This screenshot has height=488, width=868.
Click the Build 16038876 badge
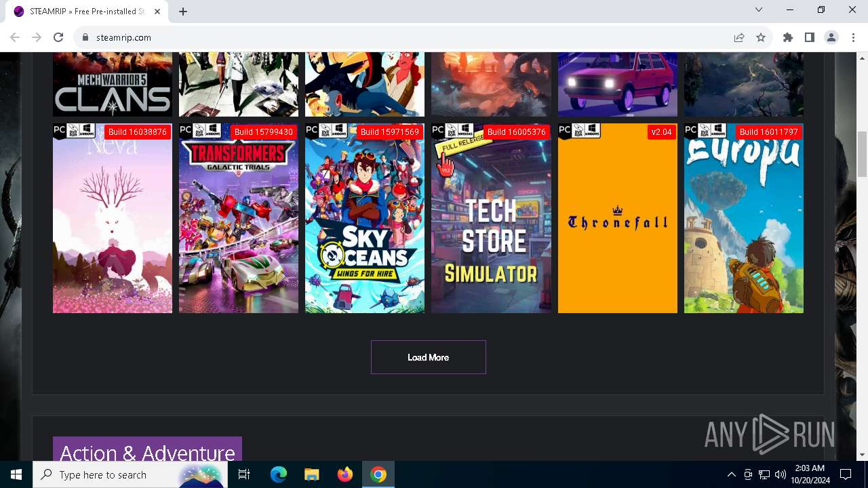pyautogui.click(x=137, y=132)
